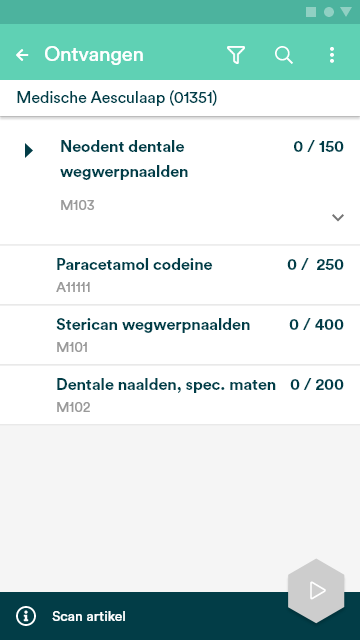
Task: Go back using the arrow icon
Action: (22, 55)
